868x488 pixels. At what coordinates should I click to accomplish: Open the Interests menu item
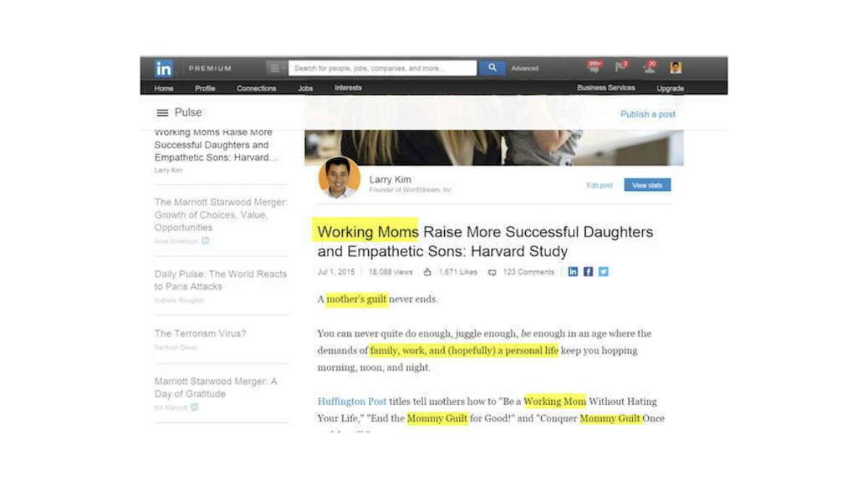pos(348,87)
